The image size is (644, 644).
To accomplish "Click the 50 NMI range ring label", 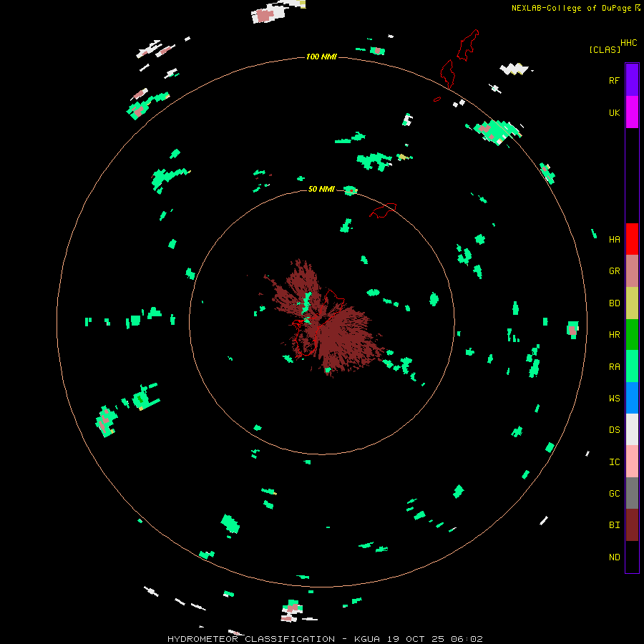I will pyautogui.click(x=321, y=189).
